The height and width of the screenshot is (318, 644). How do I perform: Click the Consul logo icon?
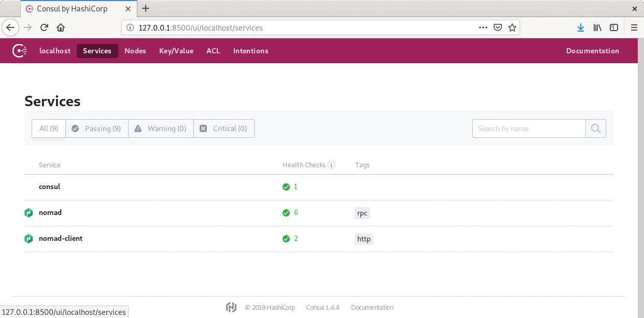(20, 51)
